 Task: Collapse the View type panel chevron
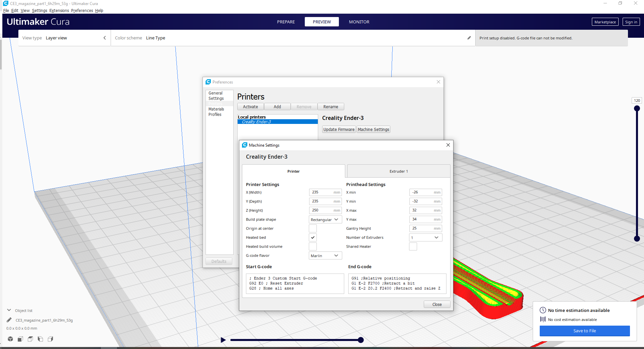[x=105, y=38]
